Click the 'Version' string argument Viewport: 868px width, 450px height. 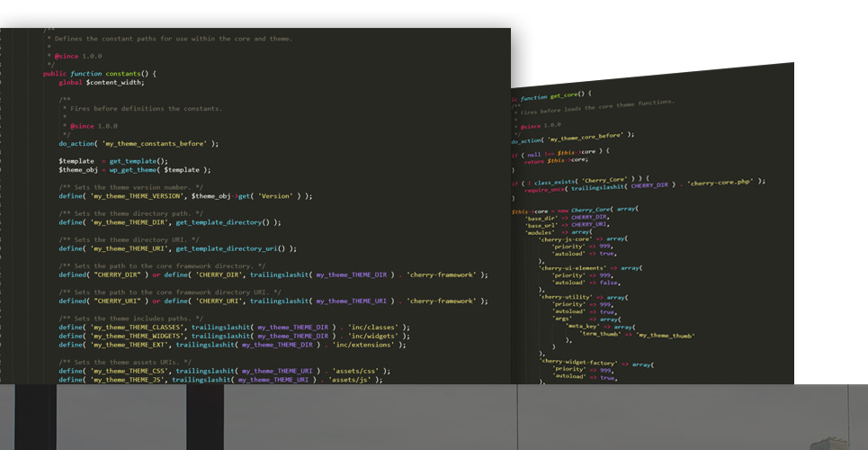[x=276, y=196]
